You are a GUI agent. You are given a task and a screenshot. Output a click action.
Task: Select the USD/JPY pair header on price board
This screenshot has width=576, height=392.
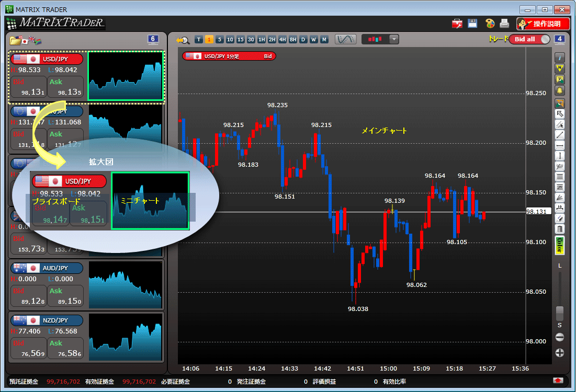click(x=47, y=59)
